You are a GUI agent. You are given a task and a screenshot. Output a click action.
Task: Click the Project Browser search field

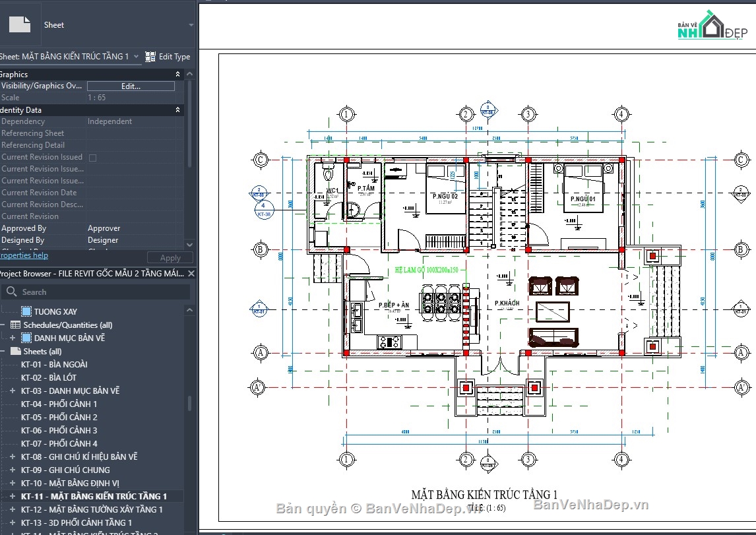coord(96,292)
